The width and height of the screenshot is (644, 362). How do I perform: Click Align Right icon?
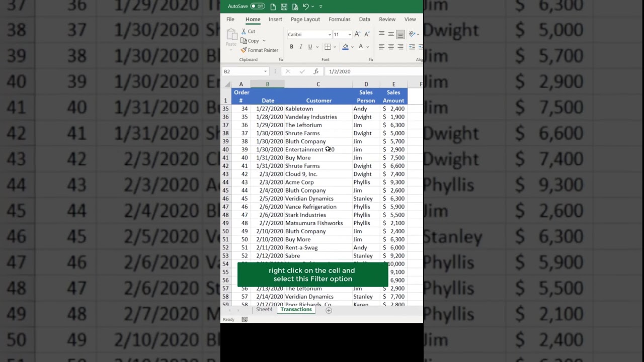(x=400, y=47)
